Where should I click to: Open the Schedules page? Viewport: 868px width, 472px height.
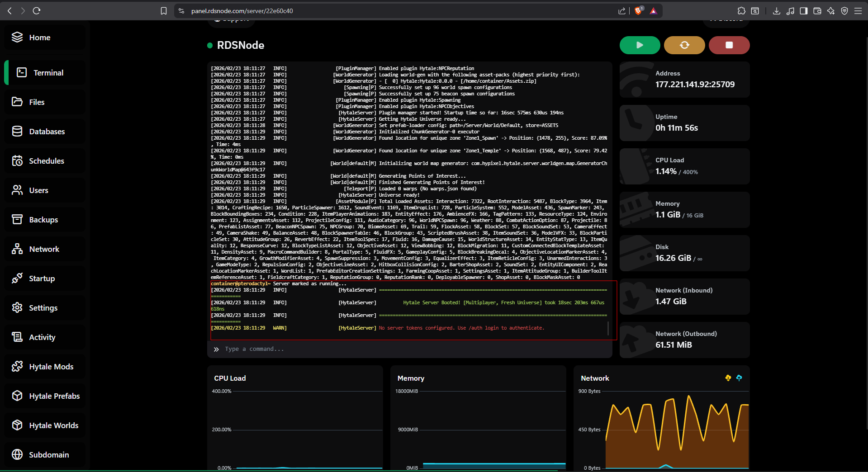coord(45,161)
